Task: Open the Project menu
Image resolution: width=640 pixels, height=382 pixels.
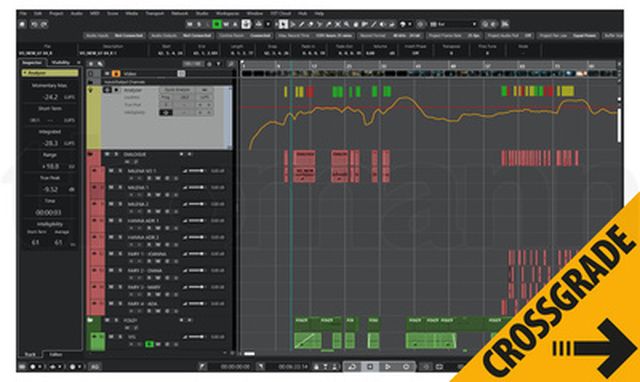Action: click(56, 13)
